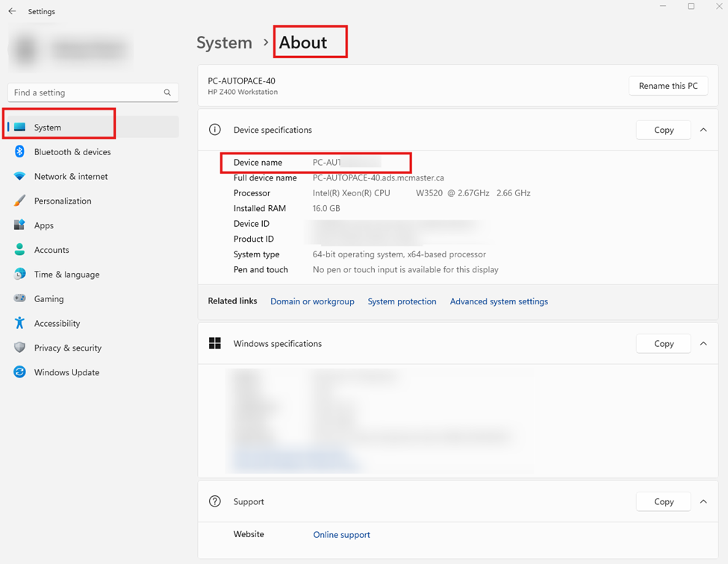The height and width of the screenshot is (564, 728).
Task: Open Network & internet via its Wi-Fi icon
Action: click(x=20, y=177)
